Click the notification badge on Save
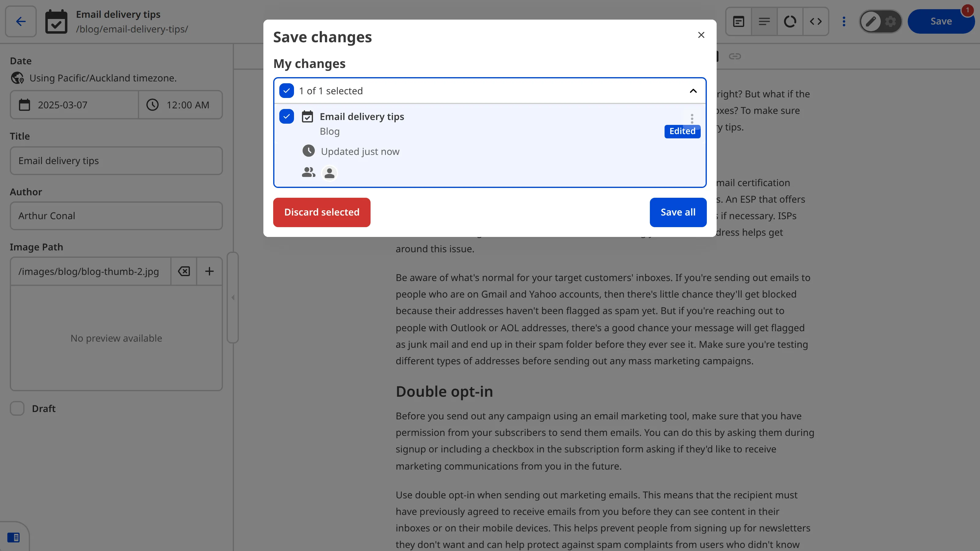980x551 pixels. [x=967, y=10]
